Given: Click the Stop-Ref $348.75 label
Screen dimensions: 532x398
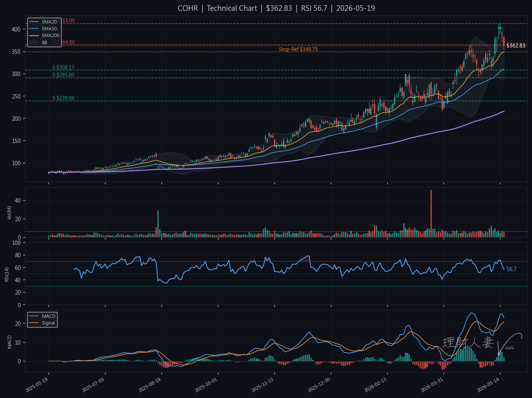Looking at the screenshot, I should coord(298,49).
